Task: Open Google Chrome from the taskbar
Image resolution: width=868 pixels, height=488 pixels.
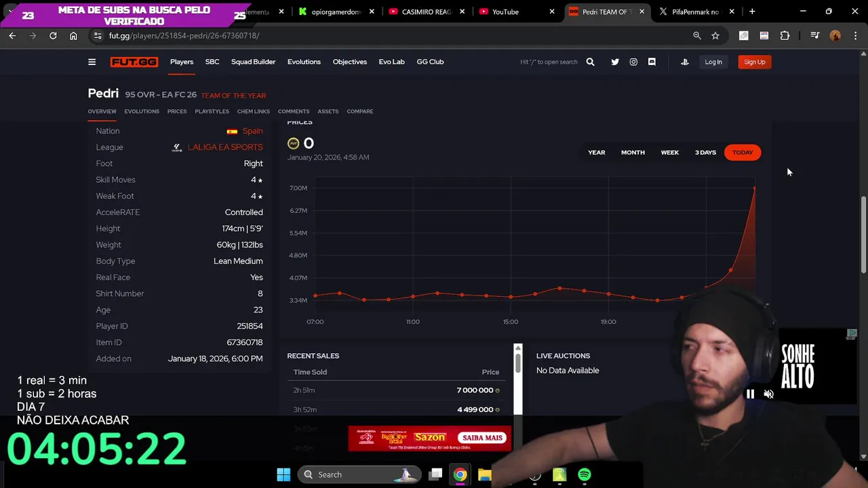Action: (460, 474)
